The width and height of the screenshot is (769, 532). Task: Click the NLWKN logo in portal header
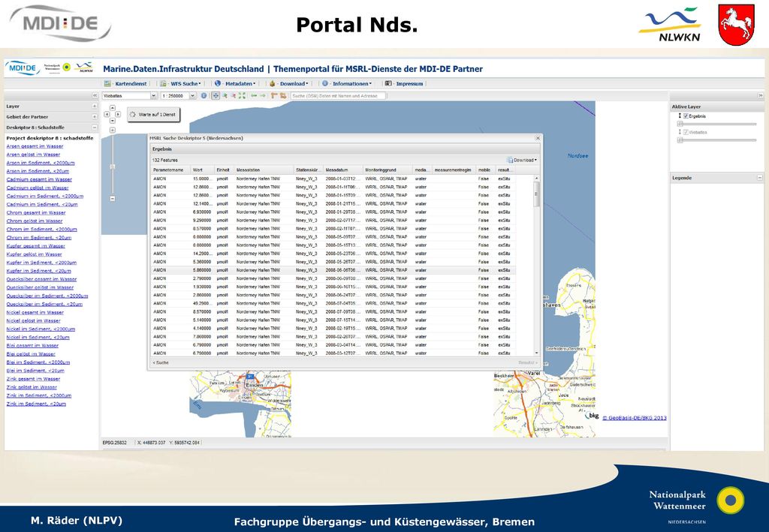coord(84,68)
